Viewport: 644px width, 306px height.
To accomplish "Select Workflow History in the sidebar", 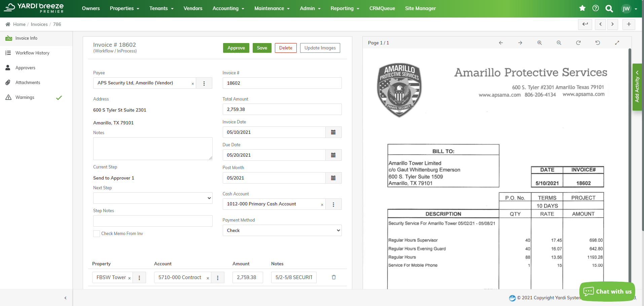I will (32, 53).
